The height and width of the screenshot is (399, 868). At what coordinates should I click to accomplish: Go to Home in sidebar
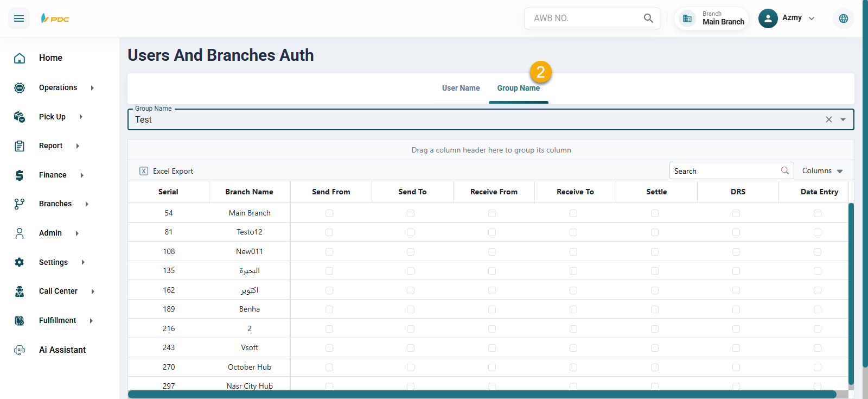click(x=50, y=58)
